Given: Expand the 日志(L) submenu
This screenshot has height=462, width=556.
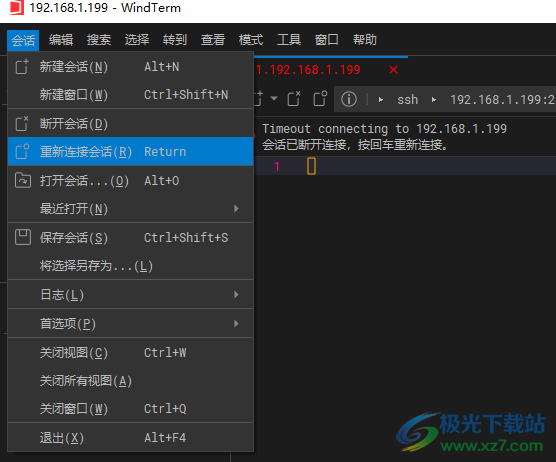Looking at the screenshot, I should [130, 295].
